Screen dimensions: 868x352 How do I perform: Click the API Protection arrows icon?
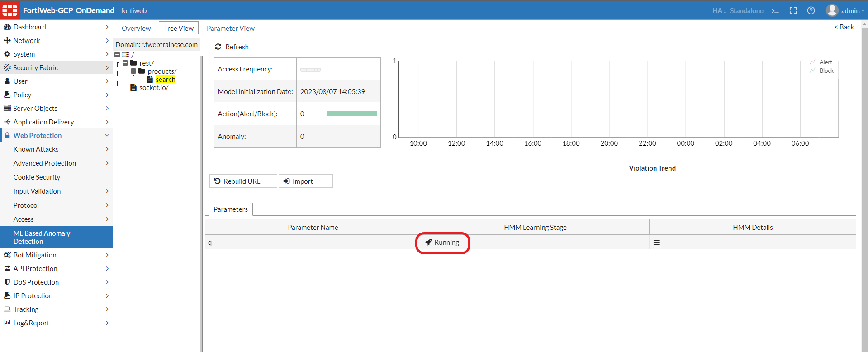[x=7, y=269]
